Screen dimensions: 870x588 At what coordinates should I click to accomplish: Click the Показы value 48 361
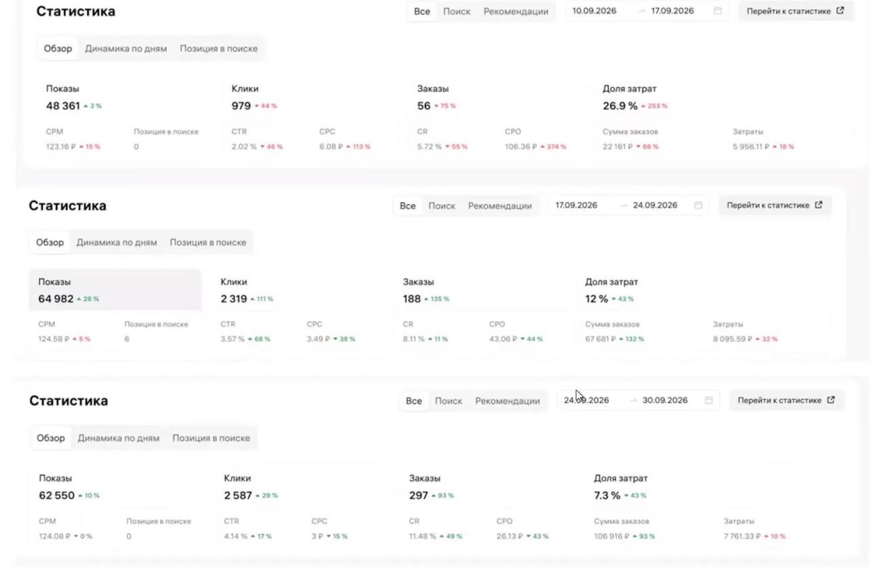click(x=63, y=106)
